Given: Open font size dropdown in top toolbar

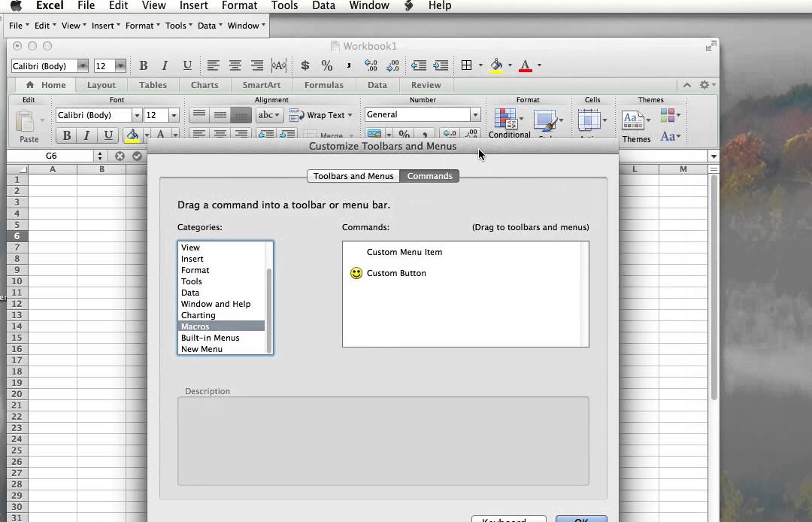Looking at the screenshot, I should [120, 65].
